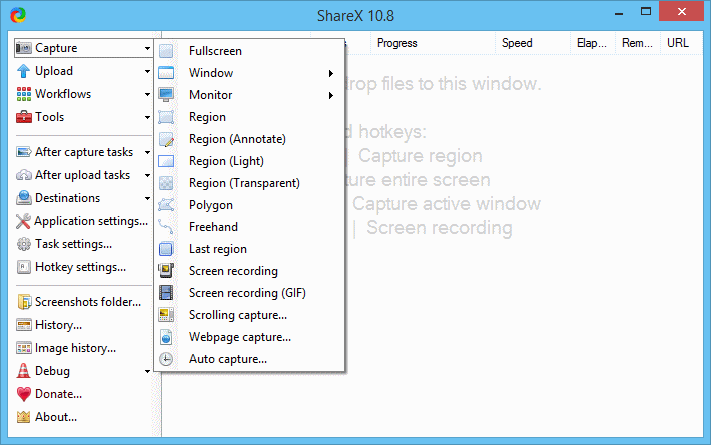Collapse the Capture dropdown arrow

pos(147,48)
